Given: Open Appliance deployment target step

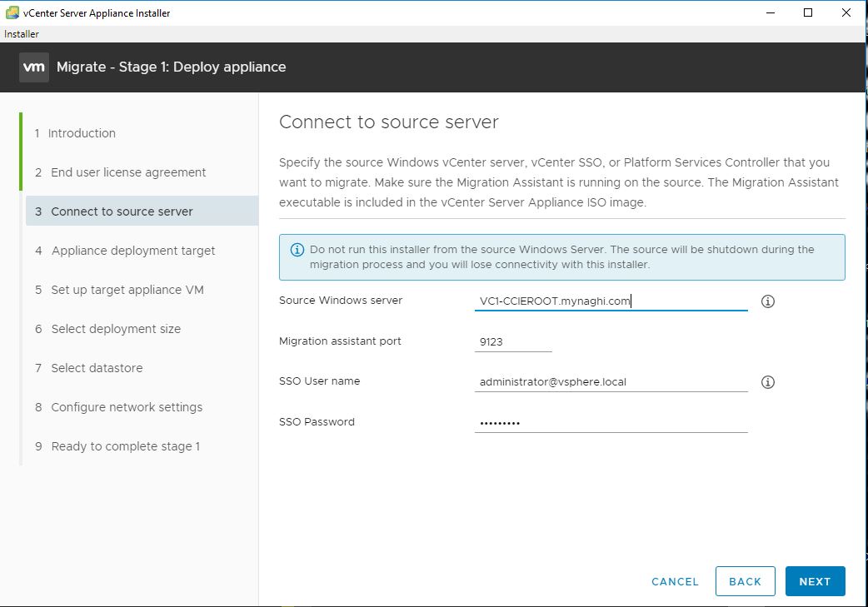Looking at the screenshot, I should pyautogui.click(x=133, y=251).
